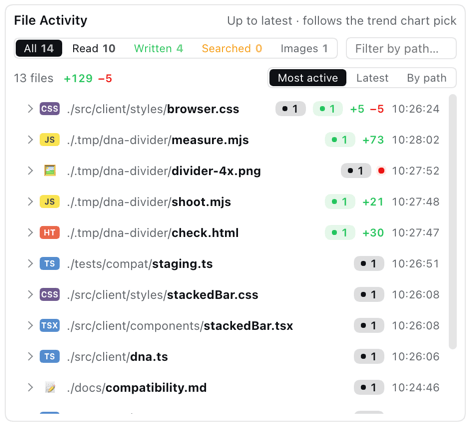Screen dimensions: 472x427
Task: Click the 10:26:24 timestamp
Action: (416, 109)
